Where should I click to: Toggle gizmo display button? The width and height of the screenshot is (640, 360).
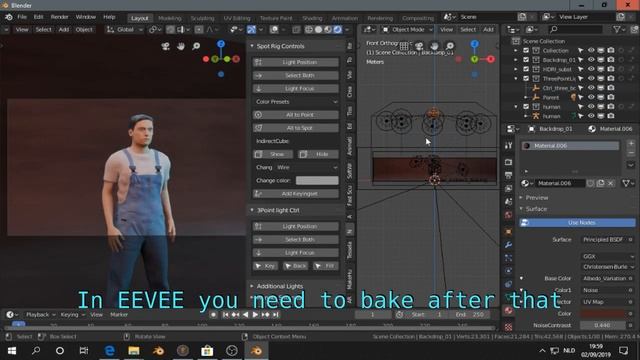coord(251,29)
